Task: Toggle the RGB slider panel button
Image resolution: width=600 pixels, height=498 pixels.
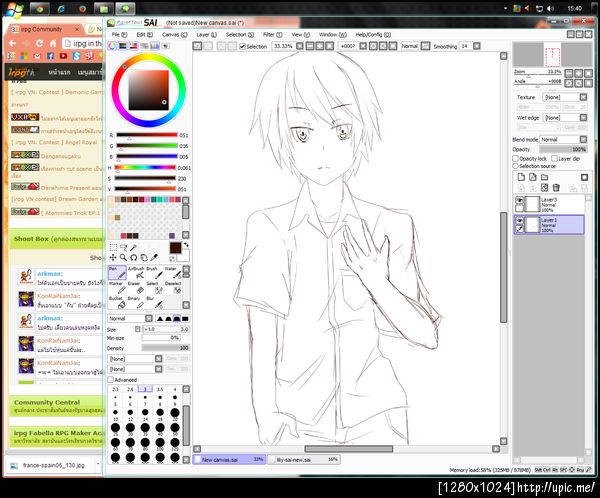Action: click(122, 46)
